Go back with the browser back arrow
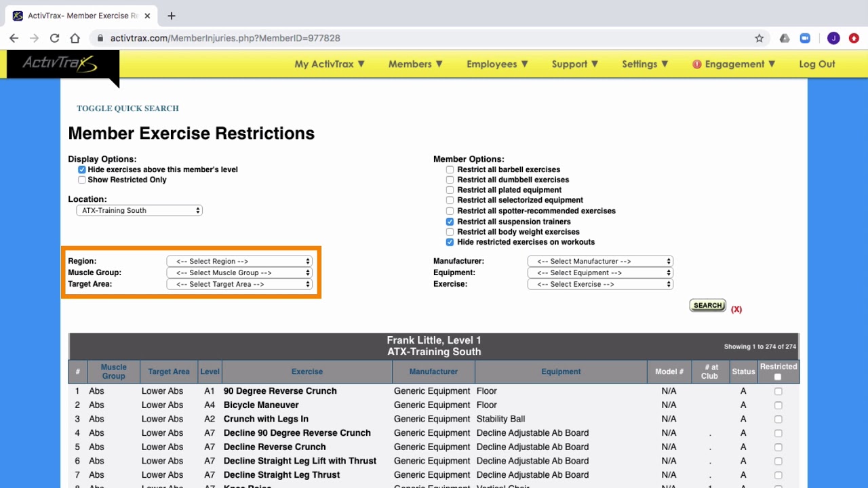 (x=14, y=39)
